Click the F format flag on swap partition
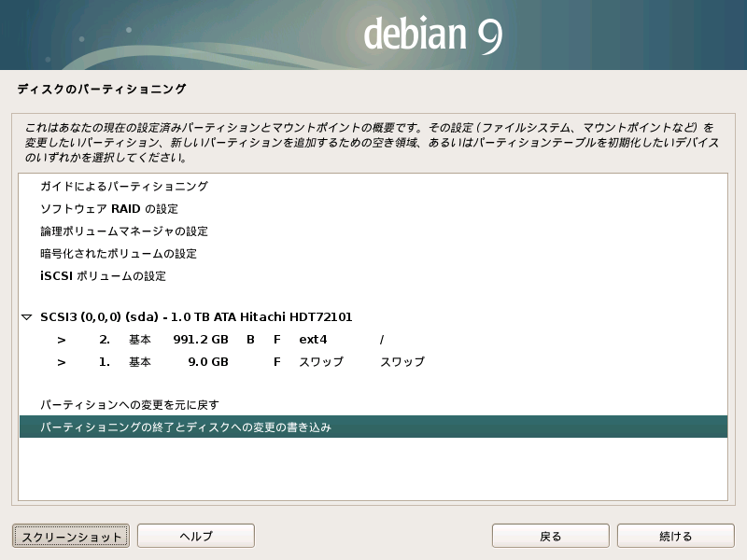Screen dimensions: 747x560 pyautogui.click(x=277, y=362)
